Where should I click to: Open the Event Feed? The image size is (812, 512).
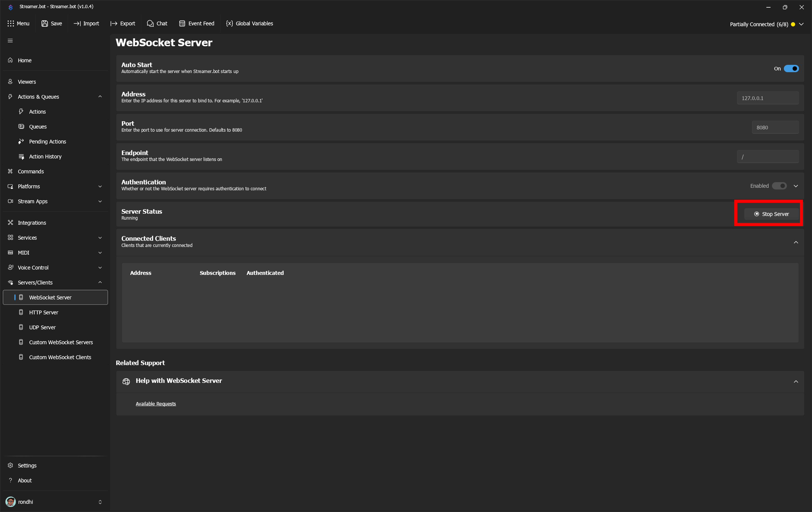pos(197,23)
